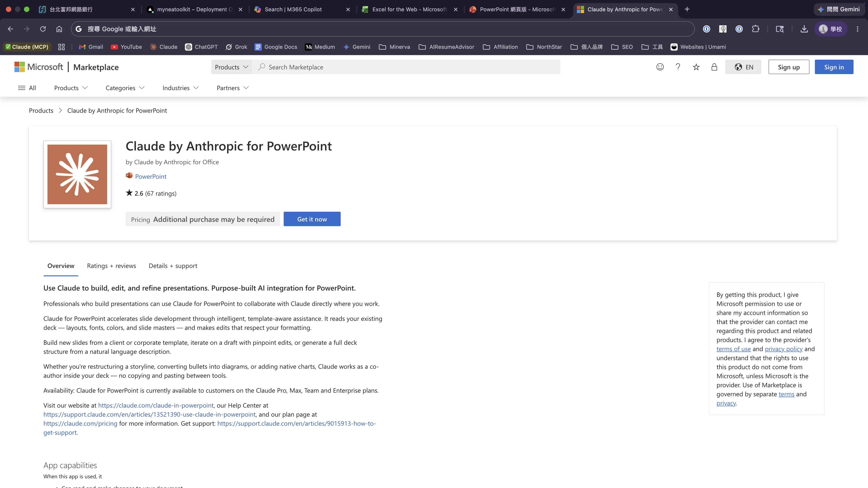Click the Claude app logo thumbnail
The height and width of the screenshot is (488, 868).
pos(77,174)
